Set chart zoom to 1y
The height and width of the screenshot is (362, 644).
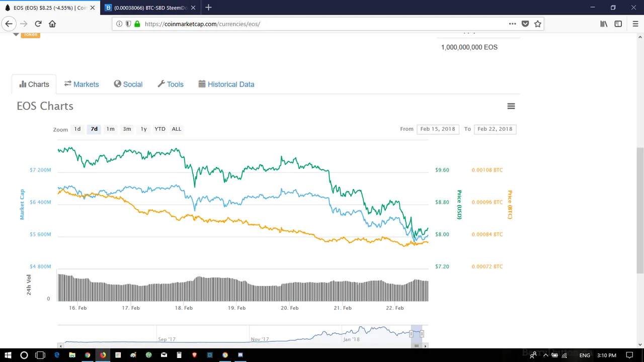point(143,129)
